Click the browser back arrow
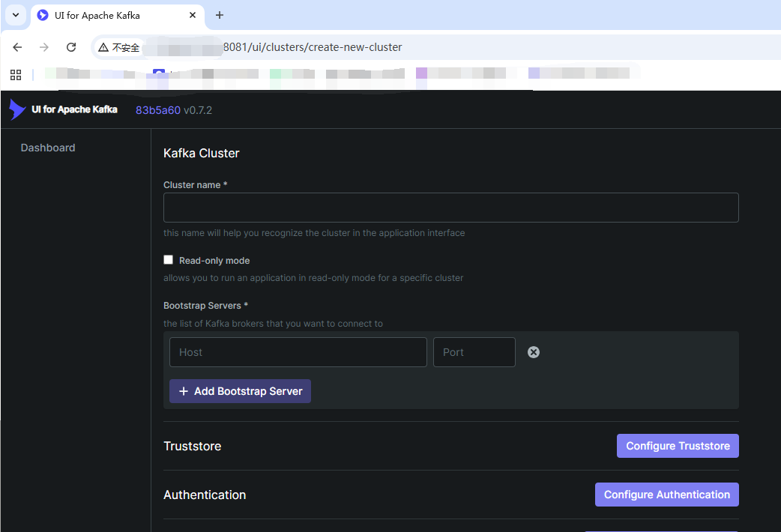Screen dimensions: 781x532 (17, 47)
